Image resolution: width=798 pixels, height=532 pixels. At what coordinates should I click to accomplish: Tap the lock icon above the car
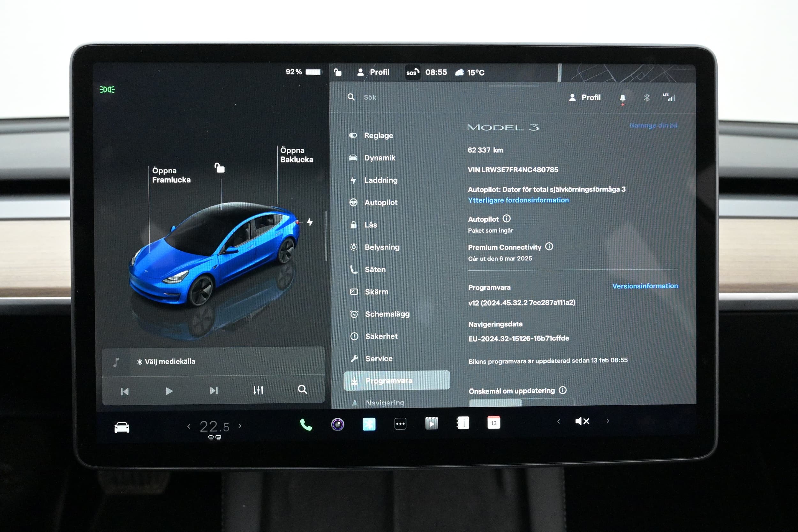pos(220,168)
